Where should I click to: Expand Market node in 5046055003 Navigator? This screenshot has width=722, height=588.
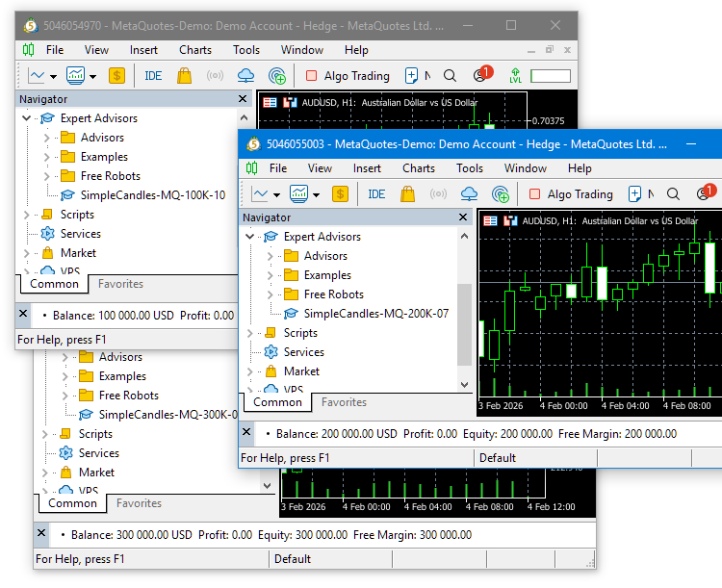249,371
